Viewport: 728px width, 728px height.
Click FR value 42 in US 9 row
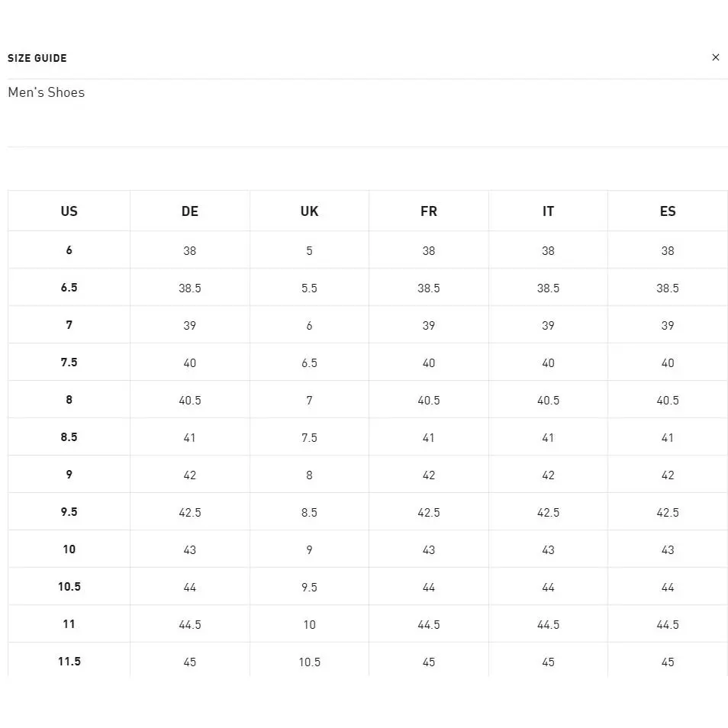[429, 475]
